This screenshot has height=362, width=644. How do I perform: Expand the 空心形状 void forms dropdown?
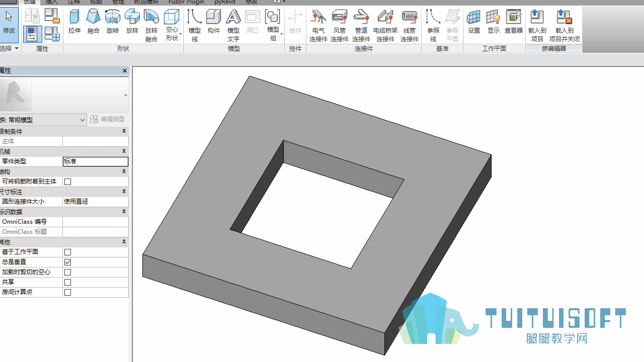pyautogui.click(x=172, y=26)
